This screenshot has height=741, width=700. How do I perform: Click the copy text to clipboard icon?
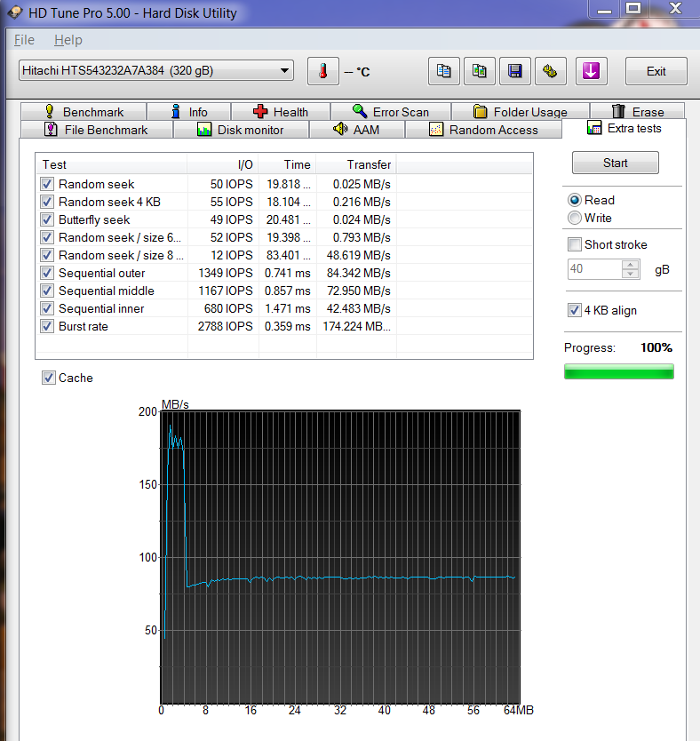pos(443,71)
